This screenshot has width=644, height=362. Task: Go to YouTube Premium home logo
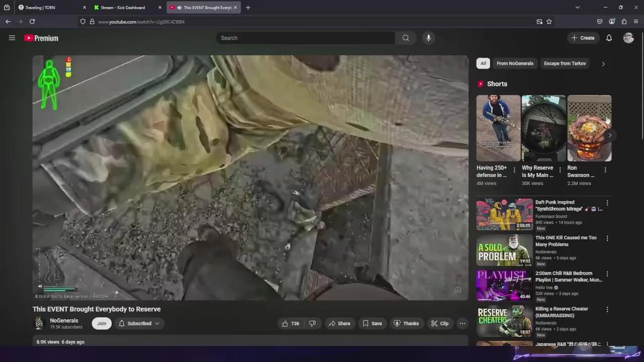41,38
